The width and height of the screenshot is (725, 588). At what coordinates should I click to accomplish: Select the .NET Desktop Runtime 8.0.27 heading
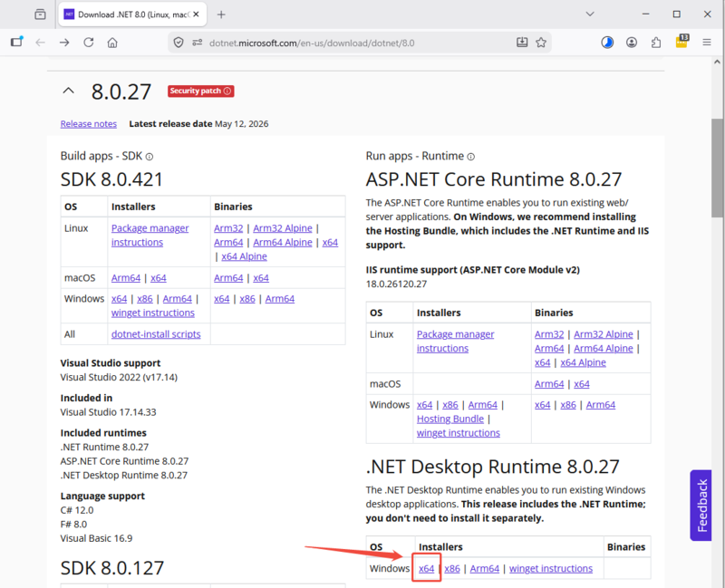click(492, 467)
